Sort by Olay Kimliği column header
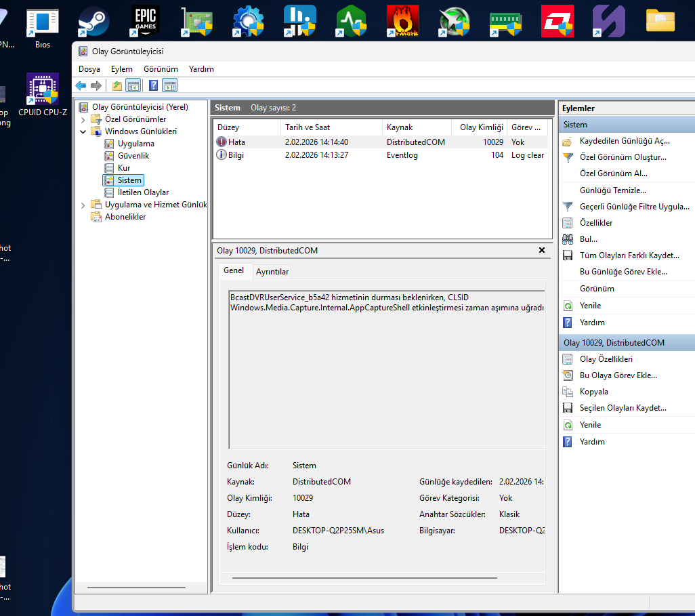The image size is (695, 616). tap(479, 127)
